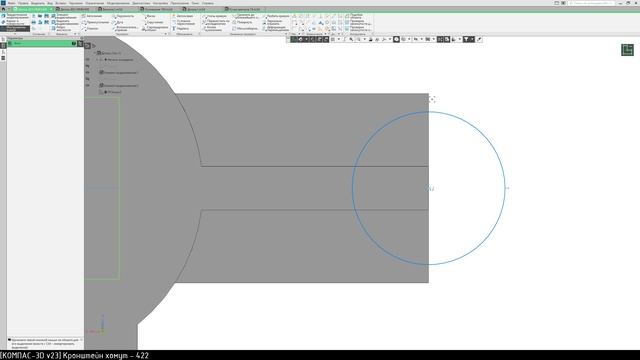Click the dark circular icon in view toolbar
Viewport: 640px width, 360px height.
(396, 40)
